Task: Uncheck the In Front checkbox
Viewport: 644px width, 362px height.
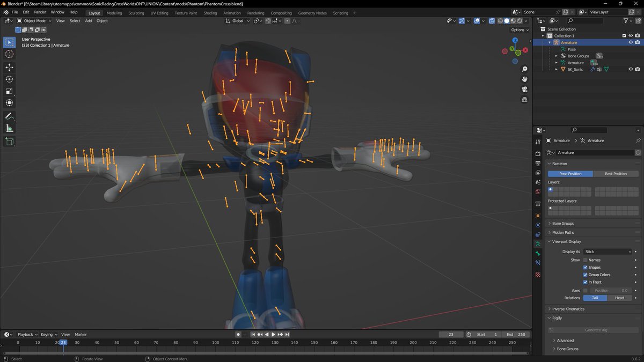Action: [x=585, y=282]
